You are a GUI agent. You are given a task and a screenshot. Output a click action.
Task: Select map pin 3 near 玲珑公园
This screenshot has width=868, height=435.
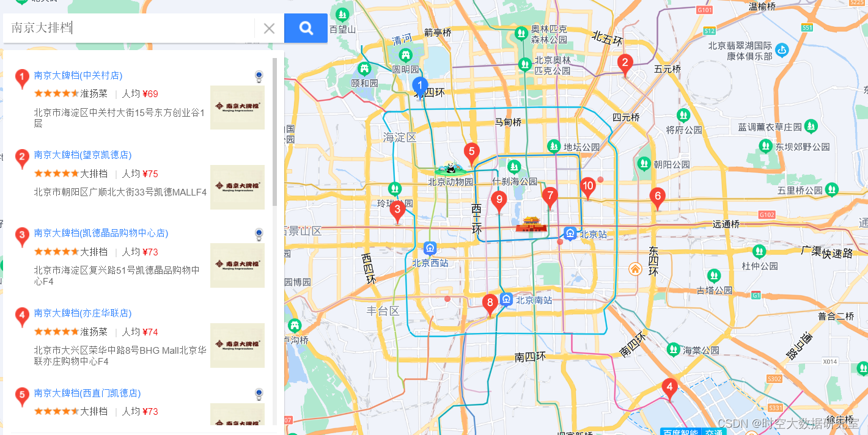pyautogui.click(x=397, y=211)
